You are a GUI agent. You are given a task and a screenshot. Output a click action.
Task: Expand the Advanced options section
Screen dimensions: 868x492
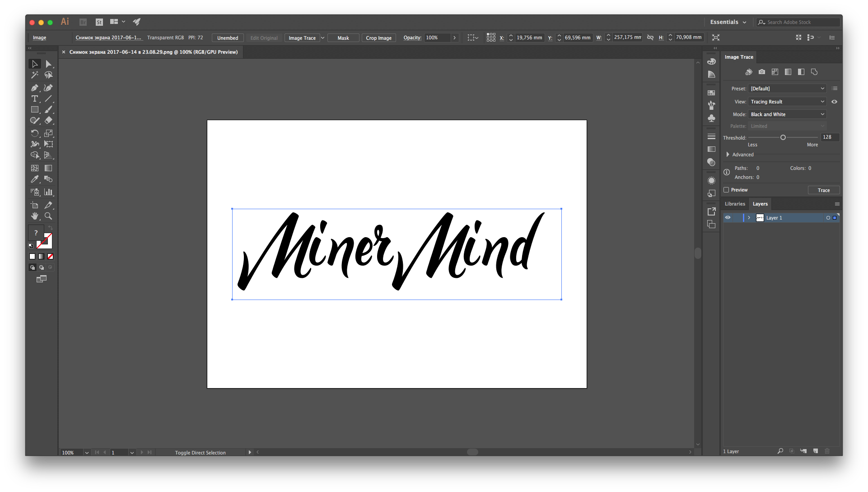[728, 155]
